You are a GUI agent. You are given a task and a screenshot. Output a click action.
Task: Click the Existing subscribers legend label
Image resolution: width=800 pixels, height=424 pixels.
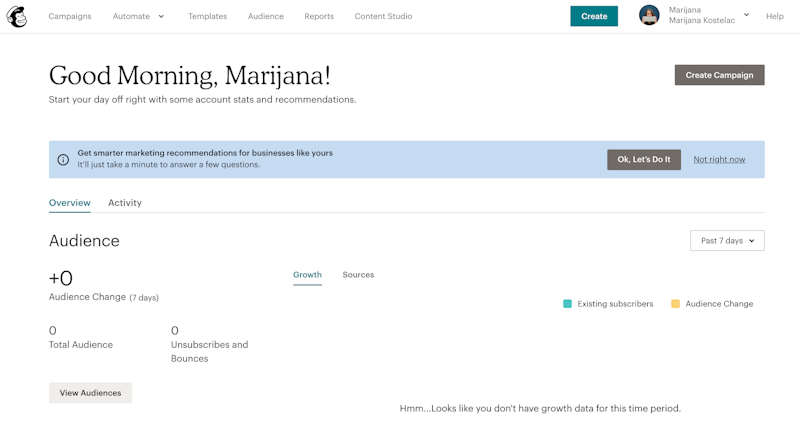click(615, 304)
